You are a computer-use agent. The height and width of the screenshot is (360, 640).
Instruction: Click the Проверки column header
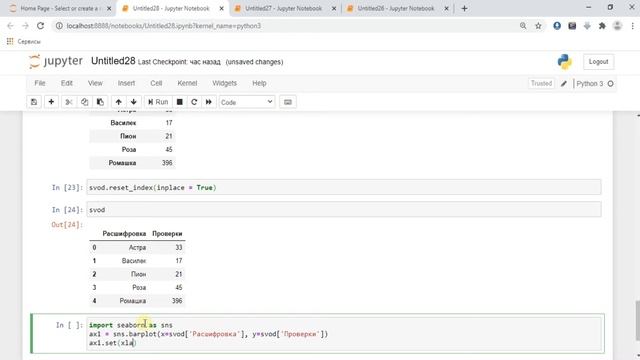point(167,233)
